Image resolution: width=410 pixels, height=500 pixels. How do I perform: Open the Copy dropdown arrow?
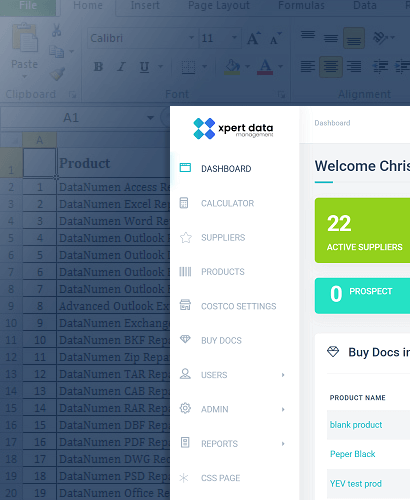tap(71, 52)
